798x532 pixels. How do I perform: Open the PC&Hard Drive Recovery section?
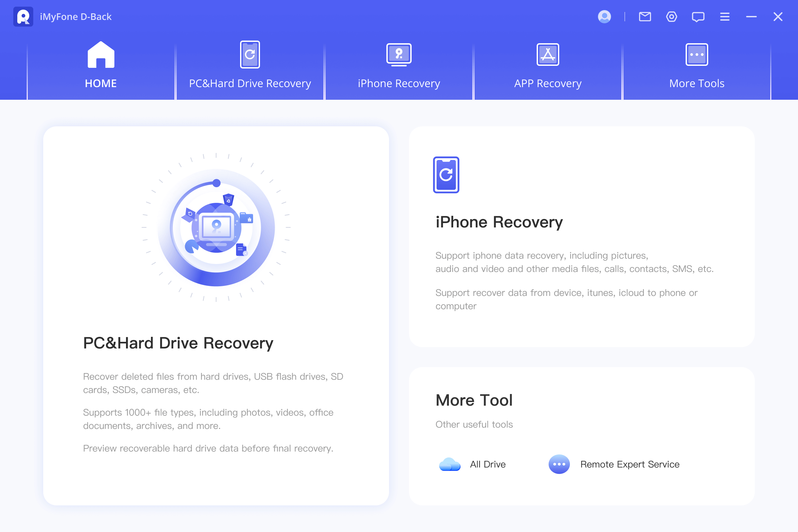click(249, 64)
